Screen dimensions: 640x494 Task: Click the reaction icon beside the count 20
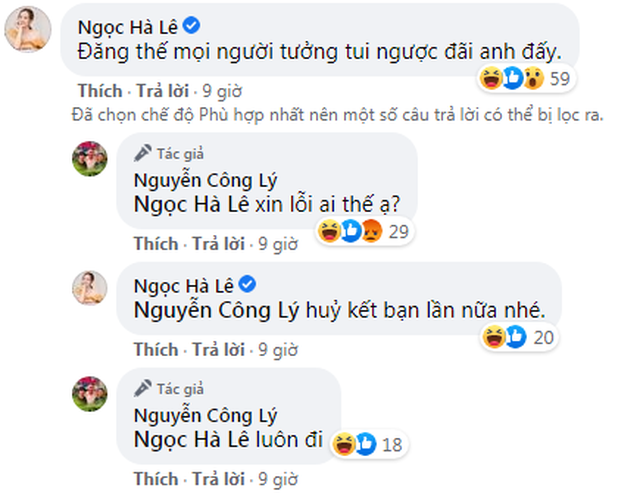(493, 339)
